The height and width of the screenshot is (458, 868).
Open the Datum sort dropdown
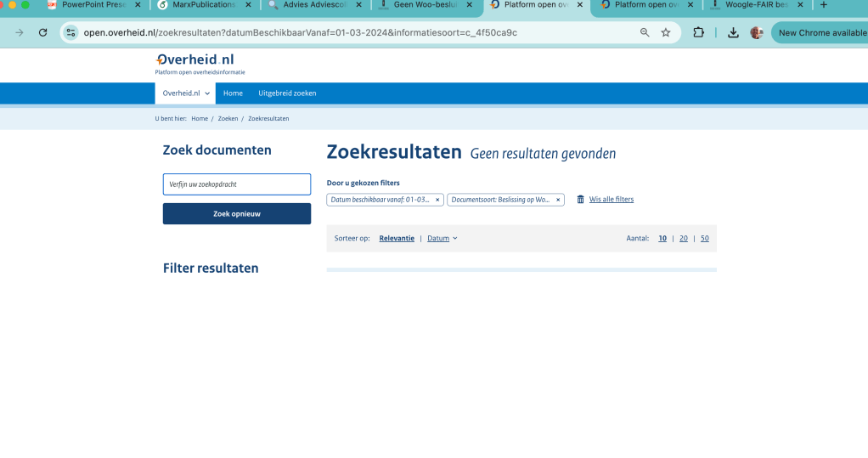point(442,239)
